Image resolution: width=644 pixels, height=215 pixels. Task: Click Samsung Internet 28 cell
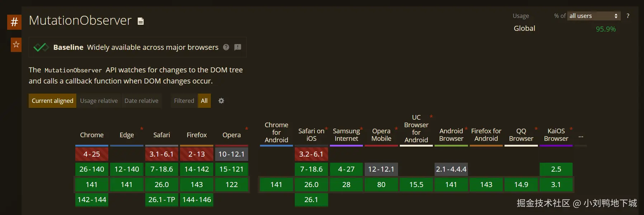(x=346, y=185)
